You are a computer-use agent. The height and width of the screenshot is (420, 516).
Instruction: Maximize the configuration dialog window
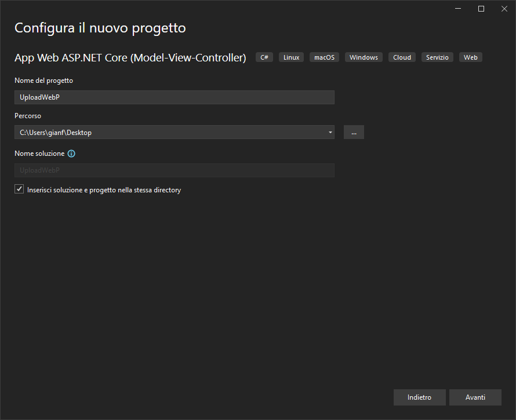481,9
